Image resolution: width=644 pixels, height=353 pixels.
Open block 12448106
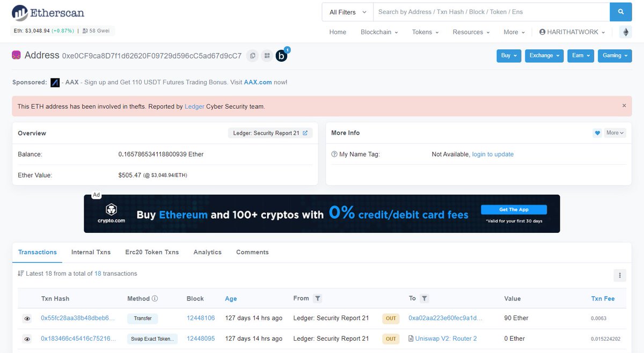tap(201, 318)
